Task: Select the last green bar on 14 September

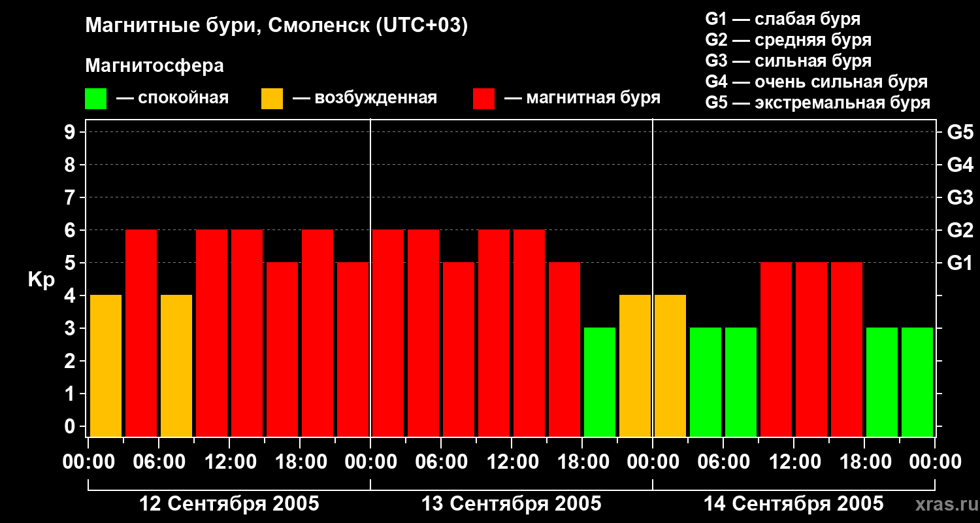Action: (x=917, y=382)
